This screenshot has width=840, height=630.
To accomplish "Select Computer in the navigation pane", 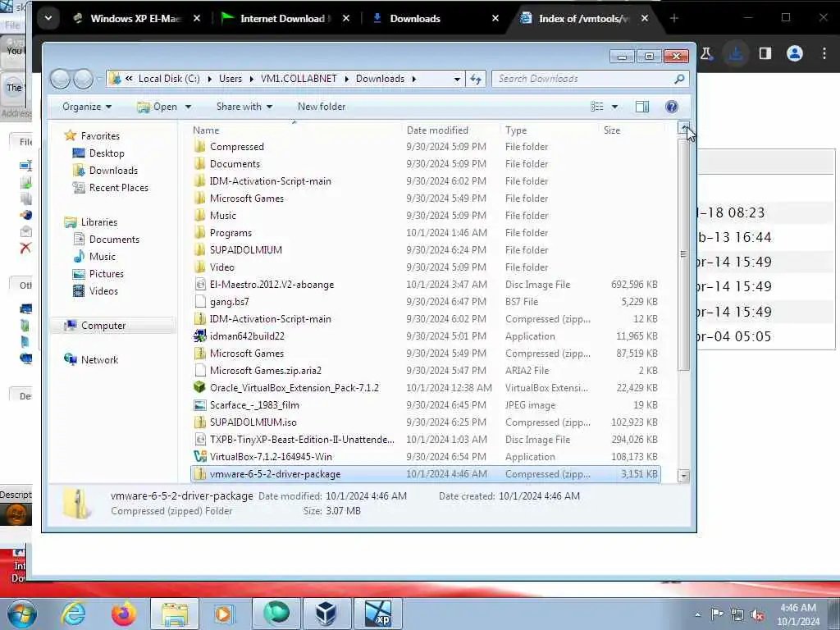I will 103,325.
